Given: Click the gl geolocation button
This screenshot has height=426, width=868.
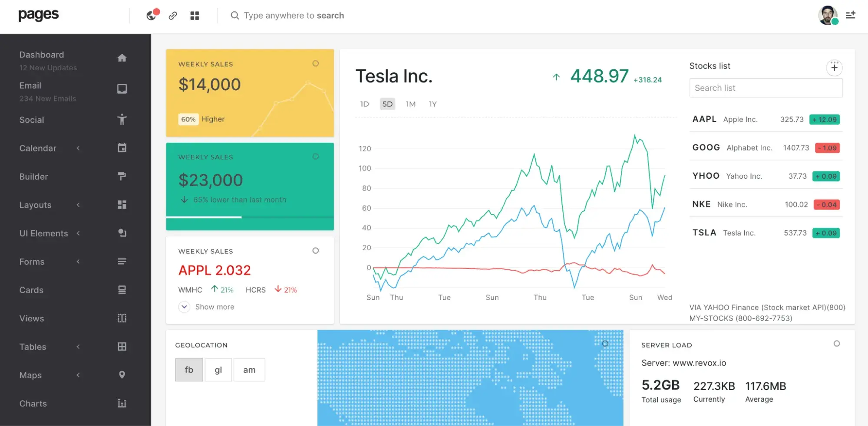Looking at the screenshot, I should [218, 370].
